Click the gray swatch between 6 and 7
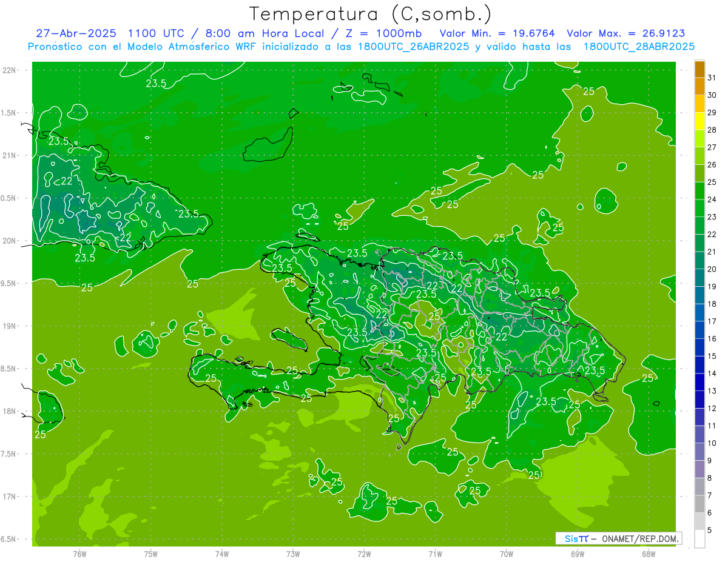 click(x=699, y=504)
